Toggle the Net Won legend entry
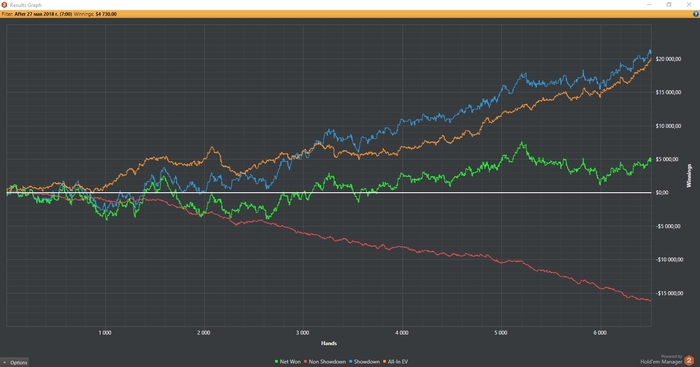The image size is (700, 367). (x=288, y=362)
